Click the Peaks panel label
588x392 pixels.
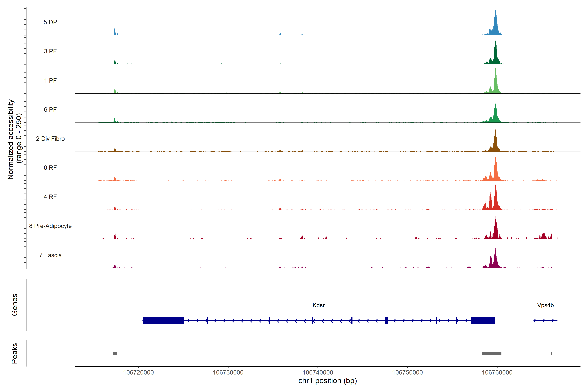tap(15, 353)
